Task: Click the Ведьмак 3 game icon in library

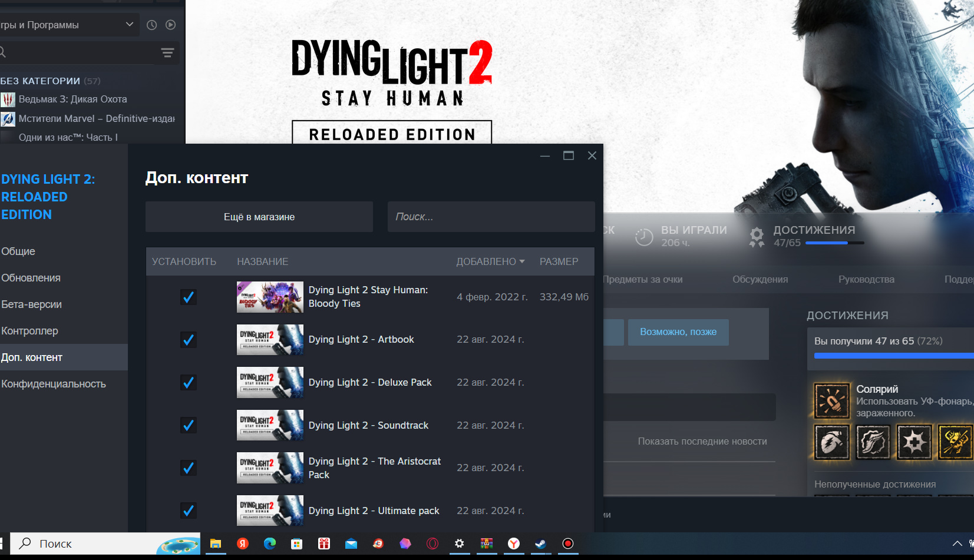Action: pyautogui.click(x=8, y=100)
